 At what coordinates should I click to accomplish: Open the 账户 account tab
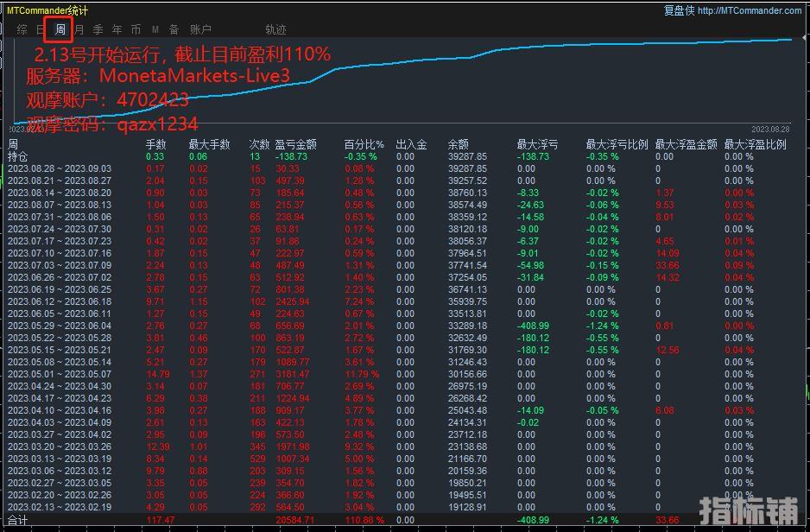point(200,29)
